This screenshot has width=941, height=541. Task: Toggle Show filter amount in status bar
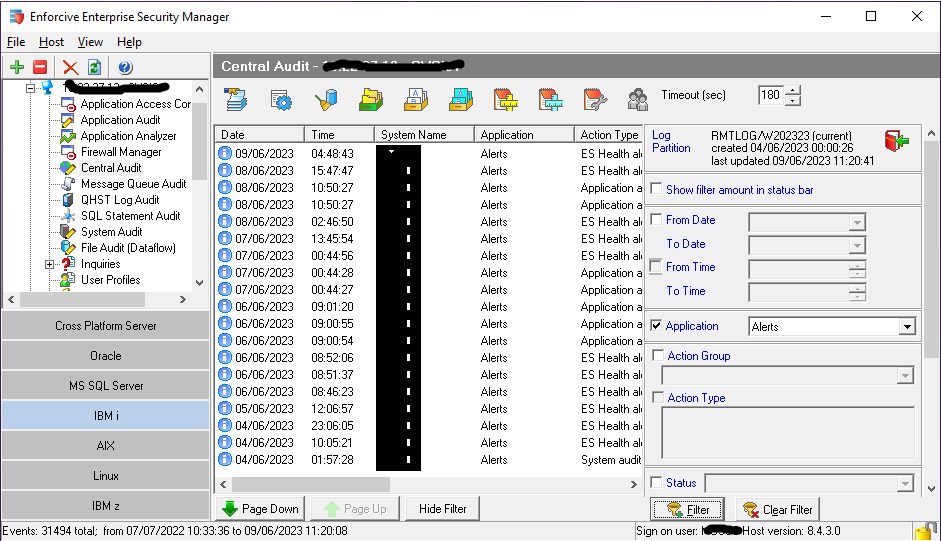657,189
